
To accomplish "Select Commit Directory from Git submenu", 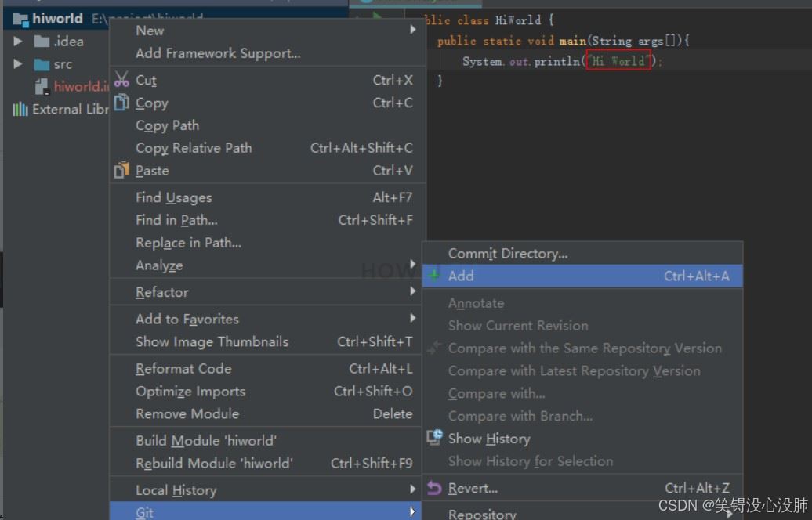I will (x=508, y=253).
